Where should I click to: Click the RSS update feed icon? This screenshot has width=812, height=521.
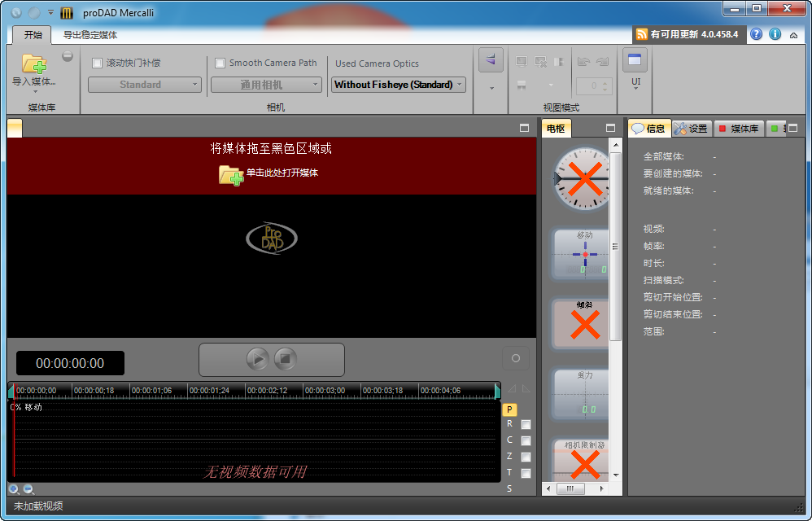click(642, 34)
